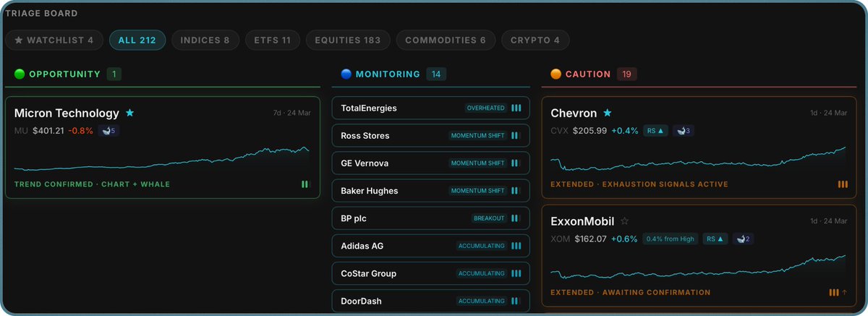Click the whale badge on ExxonMobil
Viewport: 868px width, 316px height.
(742, 239)
